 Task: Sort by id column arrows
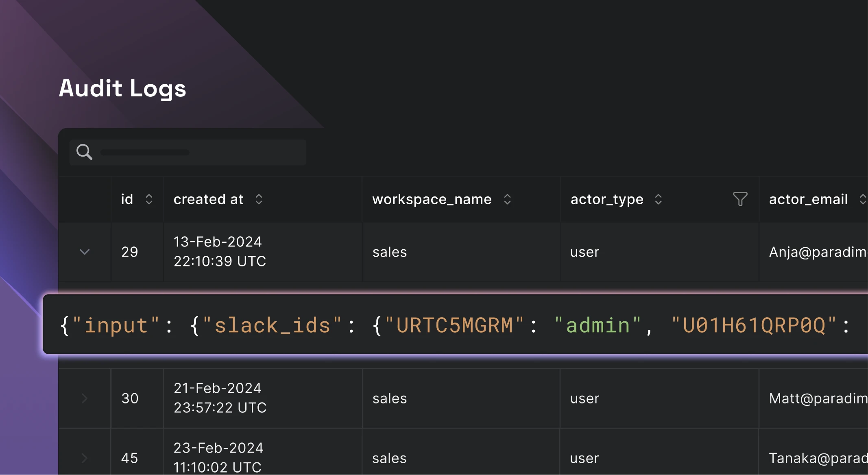pos(149,199)
